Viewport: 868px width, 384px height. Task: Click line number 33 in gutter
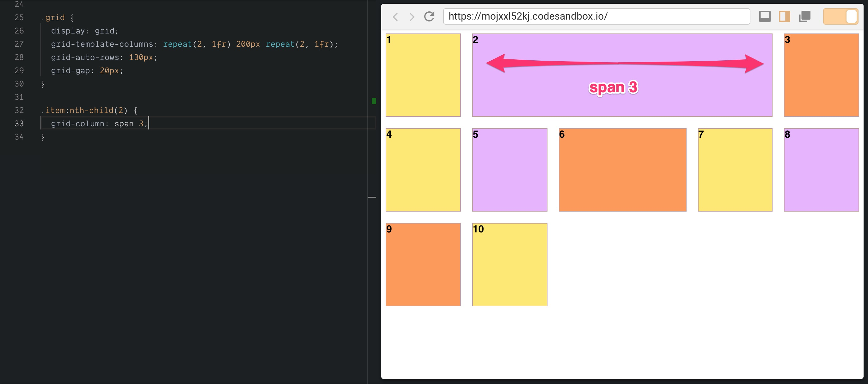pos(19,123)
